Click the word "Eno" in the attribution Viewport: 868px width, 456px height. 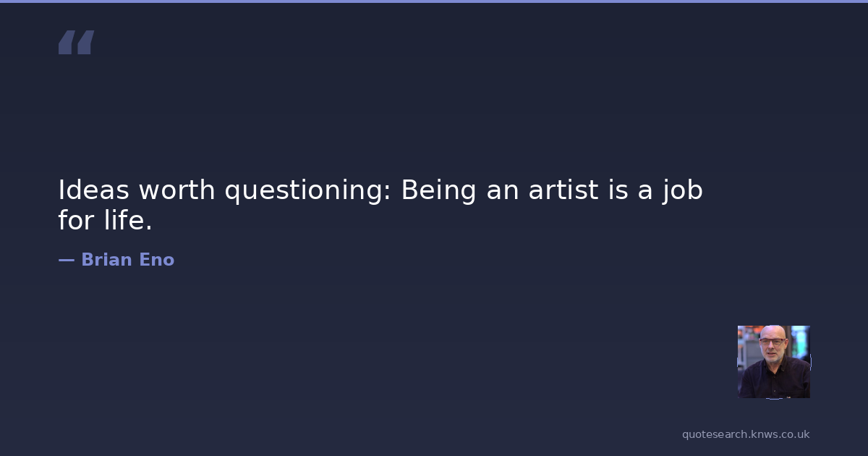(x=157, y=260)
